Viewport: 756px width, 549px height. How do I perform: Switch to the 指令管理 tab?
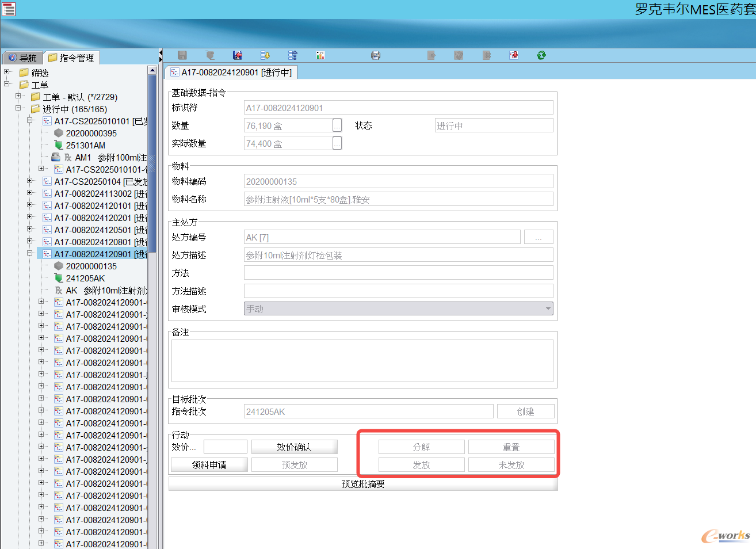[71, 58]
